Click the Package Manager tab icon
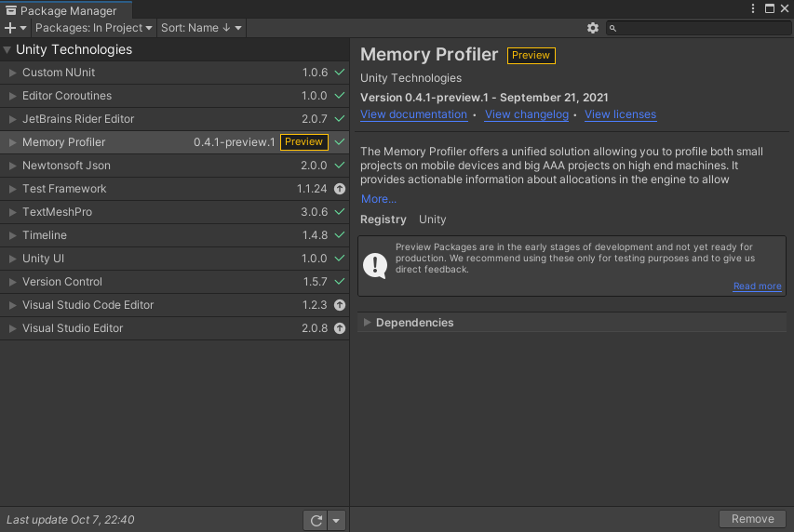794x532 pixels. 10,10
